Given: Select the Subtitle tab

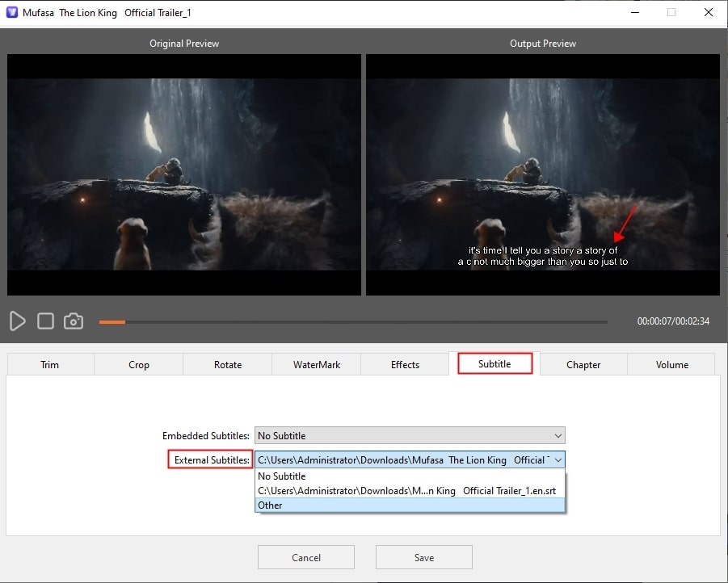Looking at the screenshot, I should tap(494, 363).
